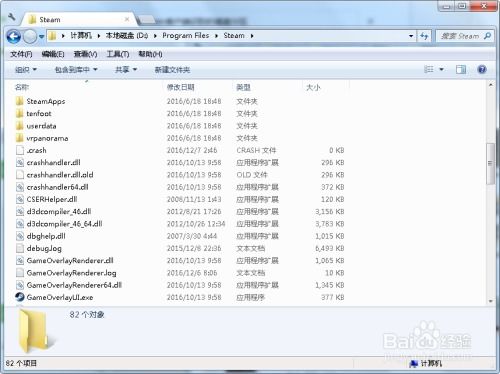
Task: Click the 6,493 KB size cell
Action: (329, 248)
